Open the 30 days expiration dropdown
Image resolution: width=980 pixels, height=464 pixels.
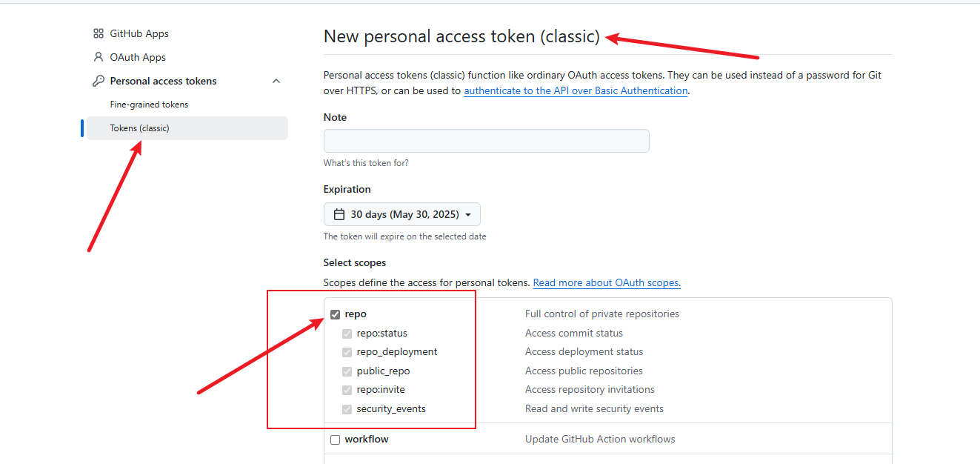point(402,214)
